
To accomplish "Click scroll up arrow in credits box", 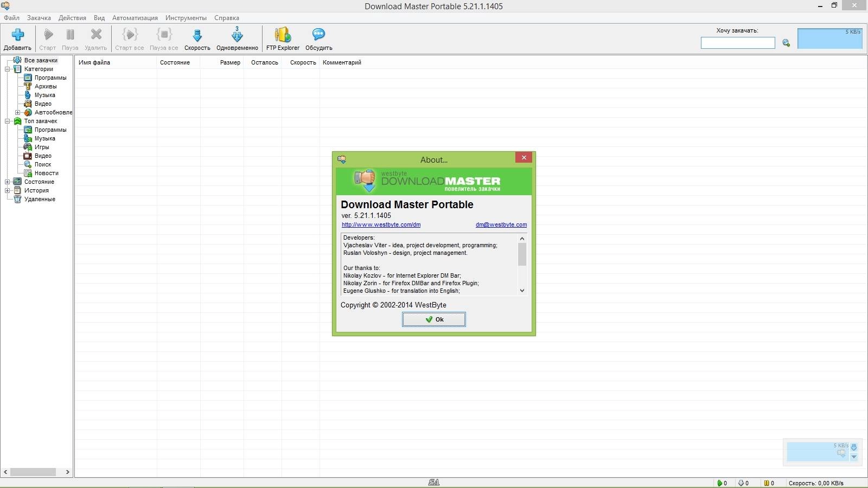I will click(x=522, y=239).
